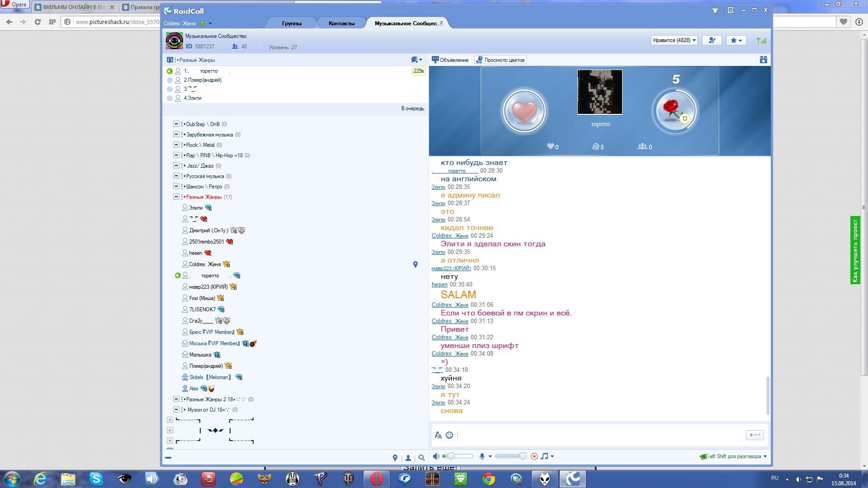This screenshot has width=868, height=488.
Task: Collapse the Rock \ Metal channel
Action: pyautogui.click(x=176, y=145)
